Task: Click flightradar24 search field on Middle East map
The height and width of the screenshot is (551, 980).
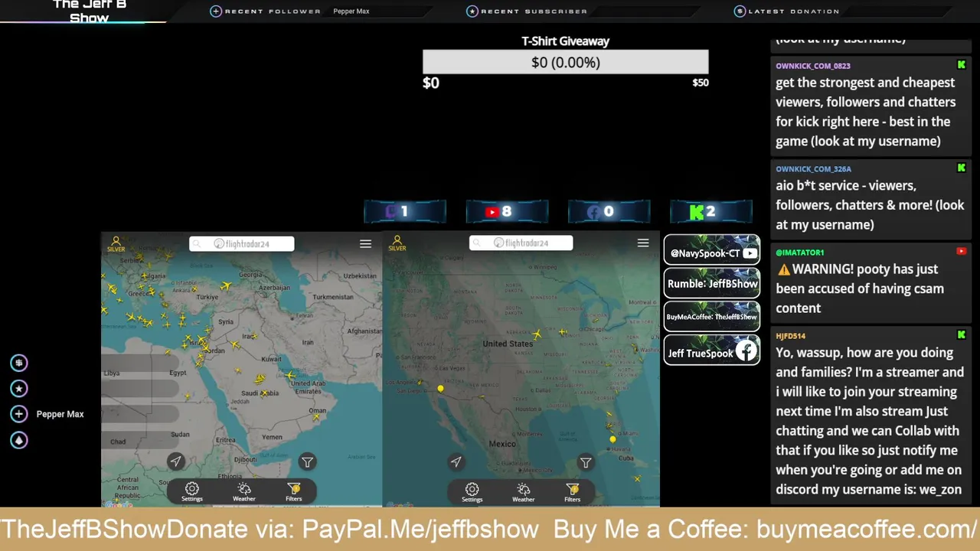Action: pos(242,243)
